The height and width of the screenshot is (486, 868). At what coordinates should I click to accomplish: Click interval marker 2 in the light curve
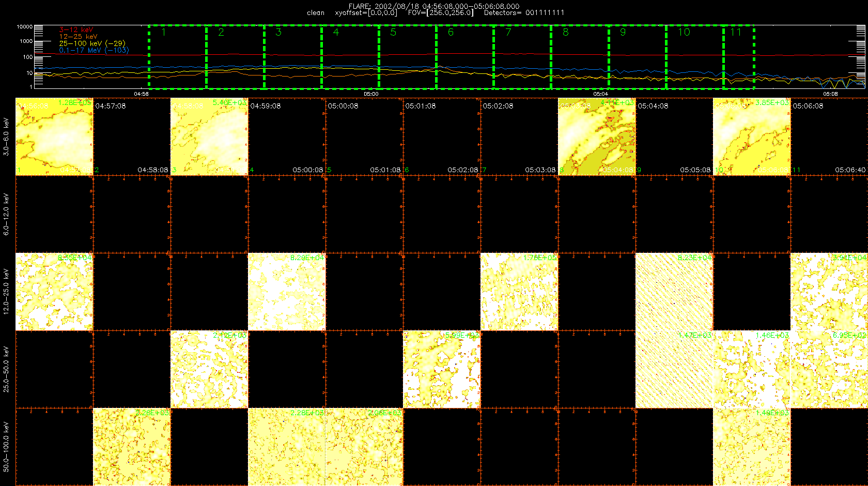point(221,33)
